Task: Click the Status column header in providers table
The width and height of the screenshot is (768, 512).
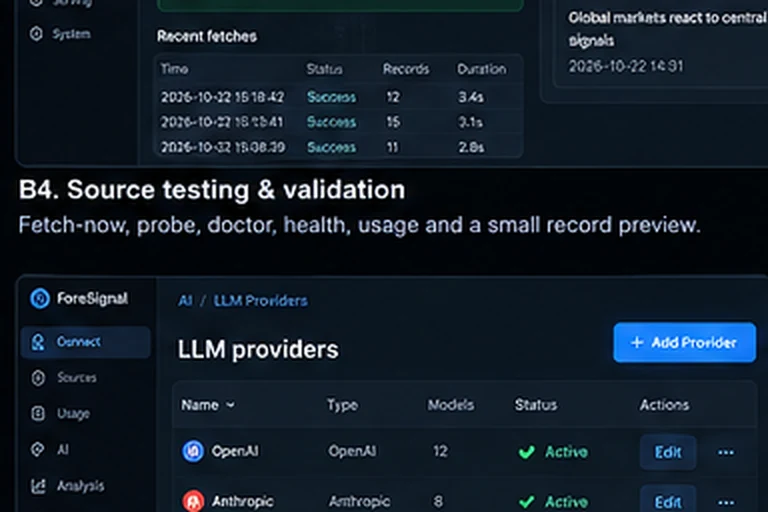Action: [535, 405]
